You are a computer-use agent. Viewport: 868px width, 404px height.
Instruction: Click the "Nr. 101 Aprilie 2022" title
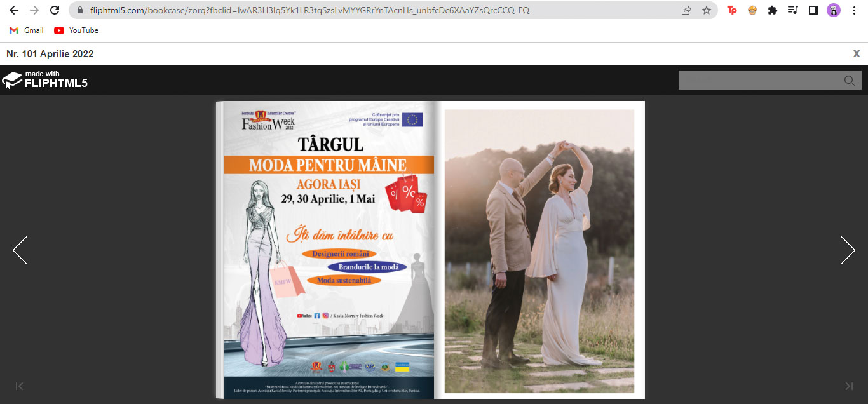click(x=50, y=54)
